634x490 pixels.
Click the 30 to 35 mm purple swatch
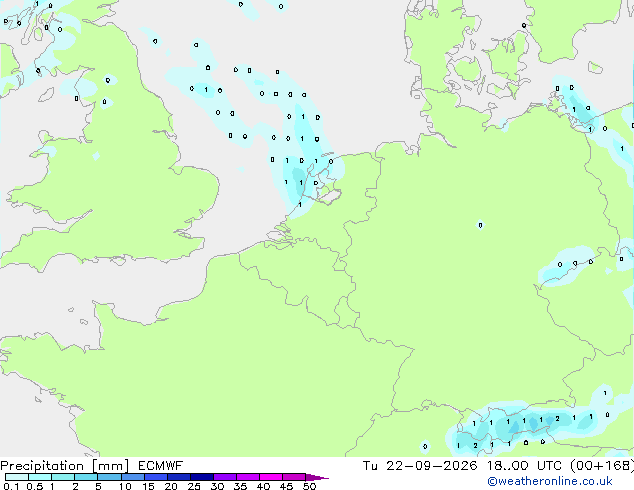pos(225,477)
